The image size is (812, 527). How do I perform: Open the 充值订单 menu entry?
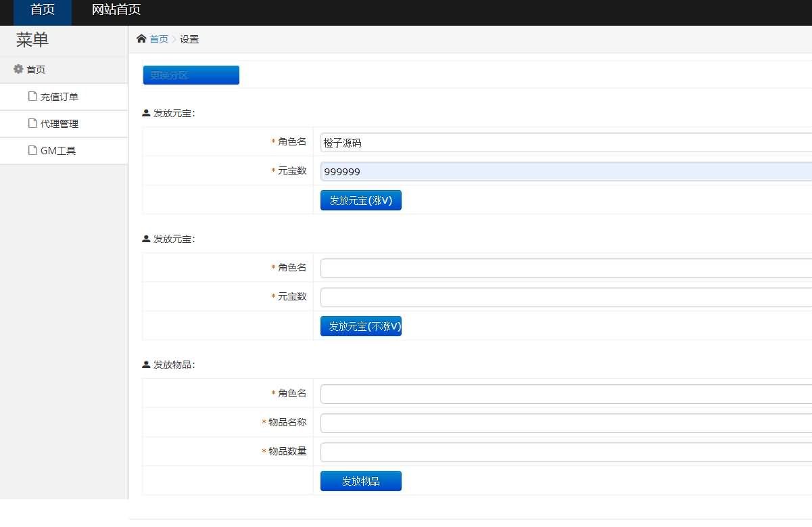click(x=59, y=97)
